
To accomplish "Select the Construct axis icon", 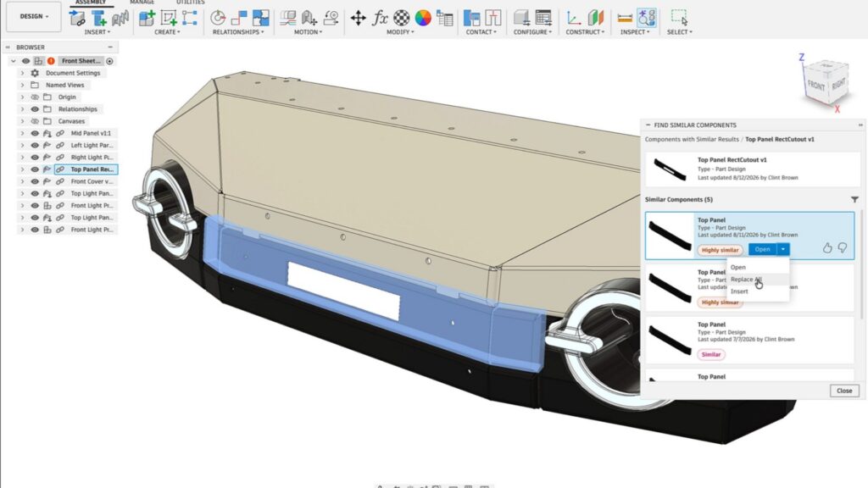I will point(574,18).
